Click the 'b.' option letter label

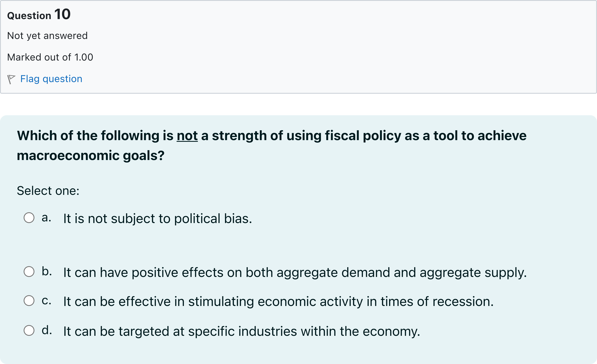tap(46, 271)
